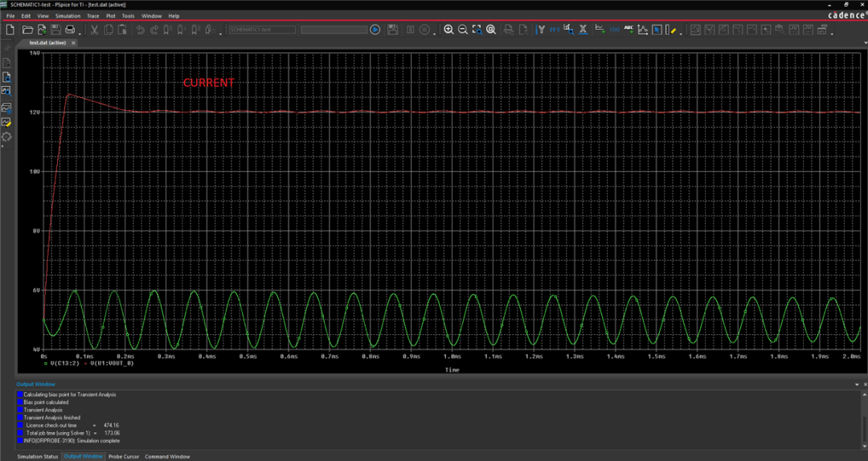Switch to Simulation Status tab

coord(38,456)
